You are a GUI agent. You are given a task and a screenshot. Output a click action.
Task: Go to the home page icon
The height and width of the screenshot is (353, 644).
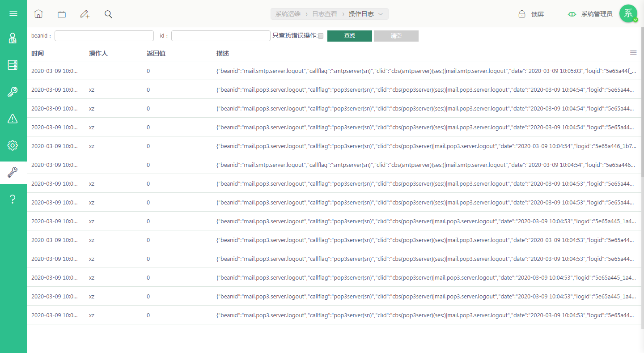(38, 14)
